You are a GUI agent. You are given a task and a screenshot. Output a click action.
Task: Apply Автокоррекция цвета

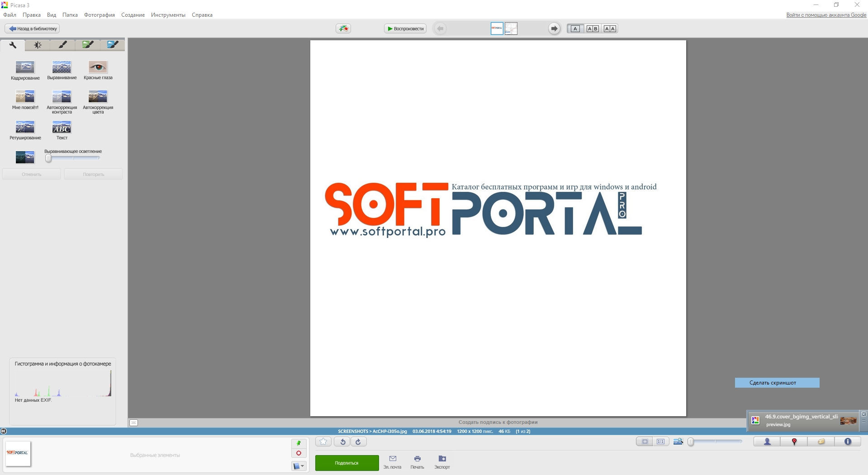click(x=98, y=96)
